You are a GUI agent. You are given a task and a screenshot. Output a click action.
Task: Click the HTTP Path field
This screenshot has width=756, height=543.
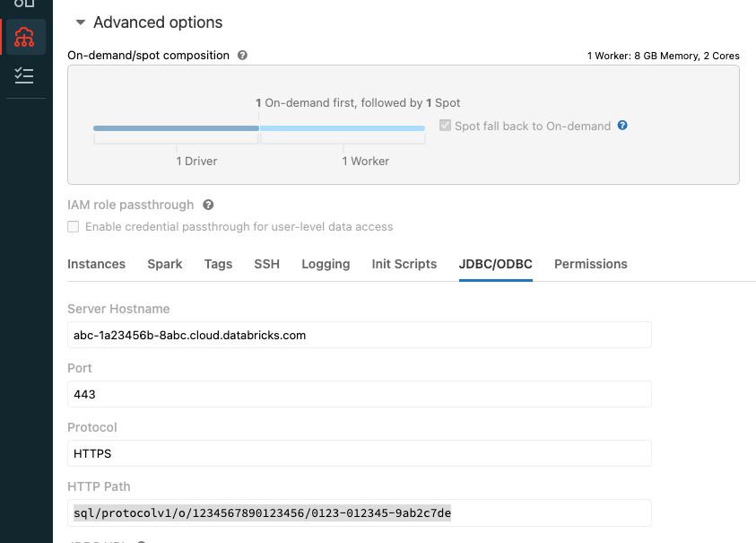pos(360,513)
